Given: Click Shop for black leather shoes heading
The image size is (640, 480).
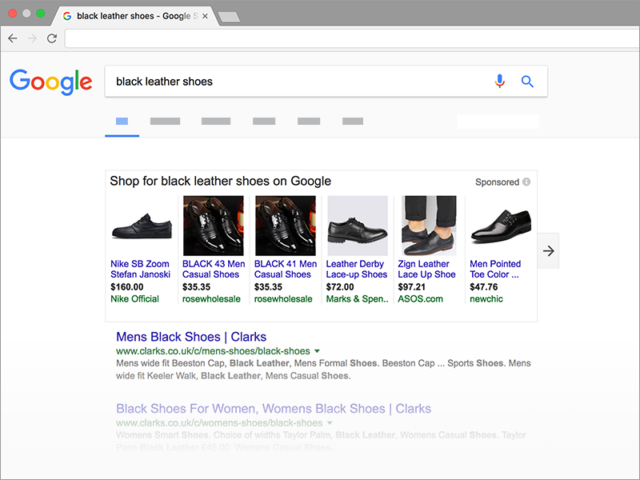Looking at the screenshot, I should tap(220, 181).
